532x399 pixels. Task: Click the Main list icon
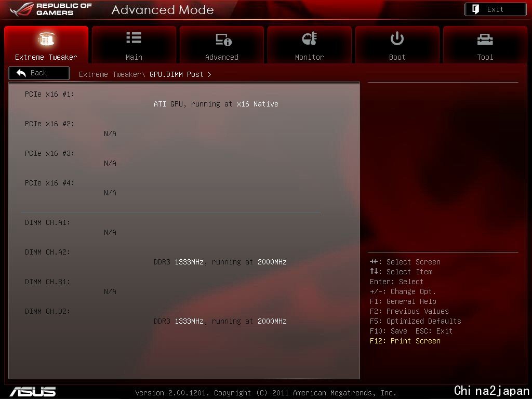point(134,37)
